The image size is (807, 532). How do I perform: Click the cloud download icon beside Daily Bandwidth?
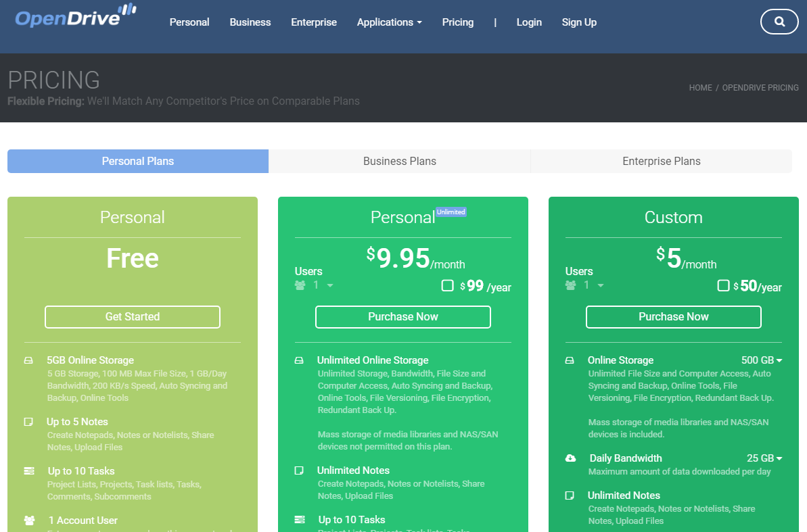(x=571, y=458)
